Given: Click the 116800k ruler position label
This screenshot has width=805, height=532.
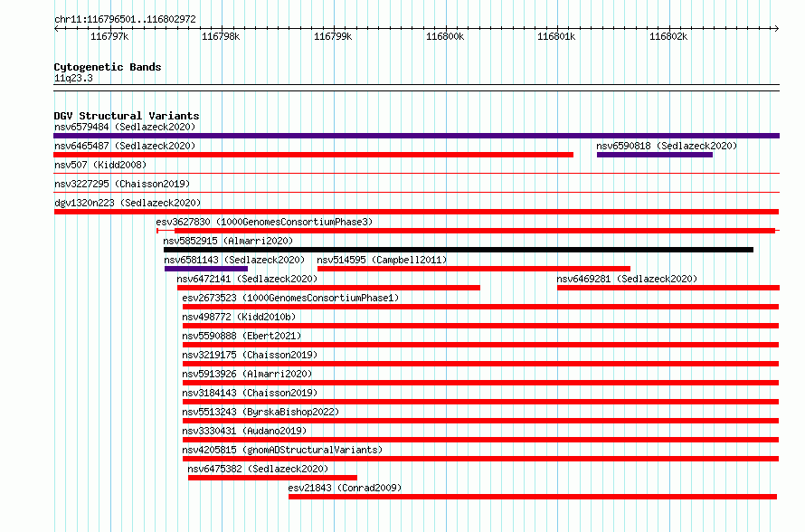Looking at the screenshot, I should pos(445,37).
